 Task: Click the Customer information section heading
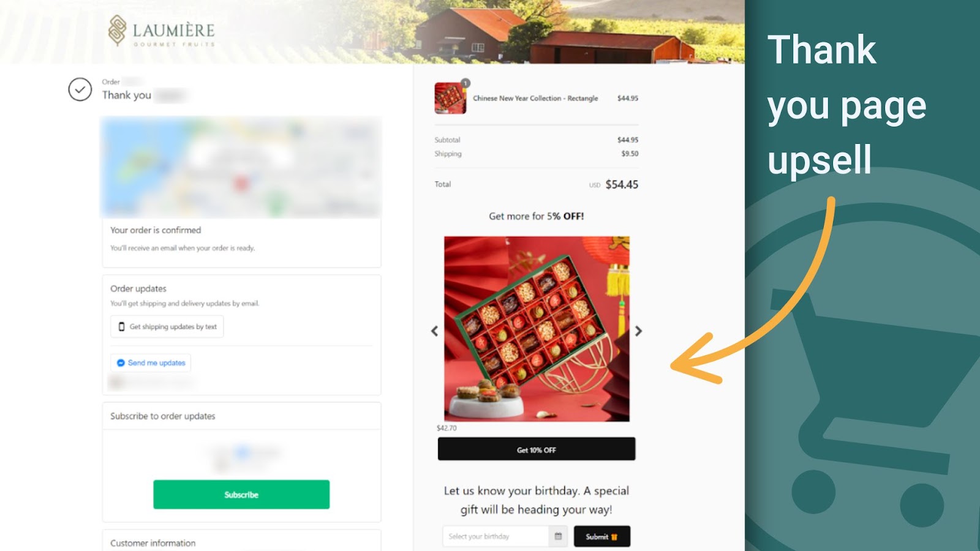[x=153, y=543]
